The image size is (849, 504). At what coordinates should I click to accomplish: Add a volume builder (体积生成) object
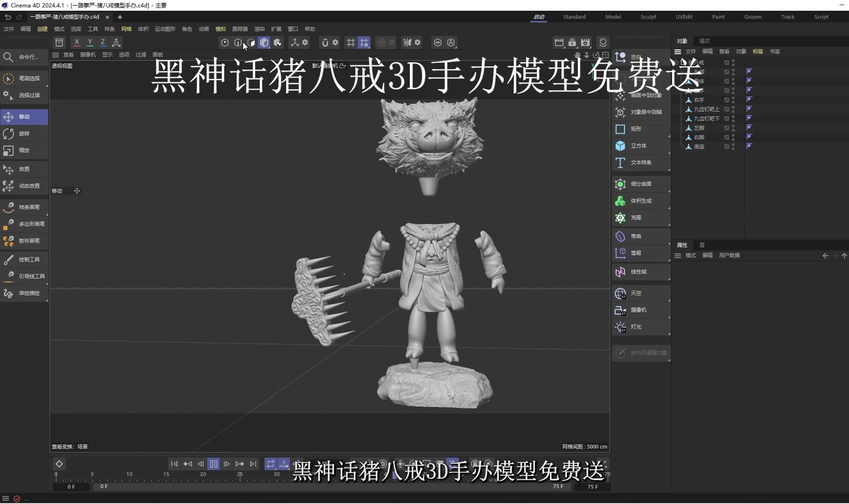pyautogui.click(x=641, y=201)
